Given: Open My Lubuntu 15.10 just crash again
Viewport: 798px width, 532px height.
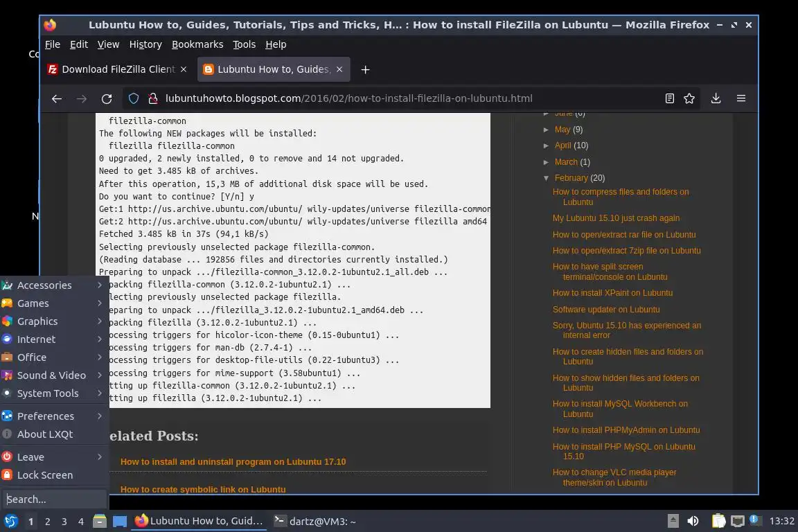Looking at the screenshot, I should (616, 218).
